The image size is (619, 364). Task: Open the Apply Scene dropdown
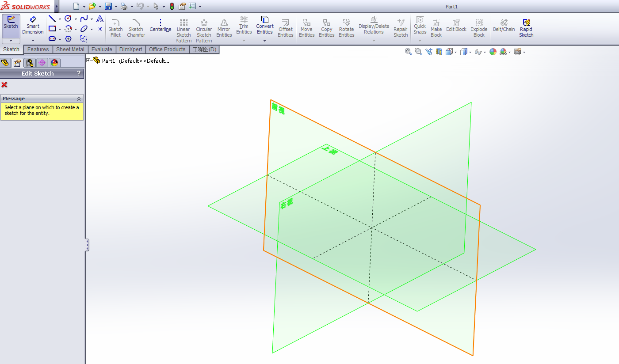pyautogui.click(x=509, y=52)
